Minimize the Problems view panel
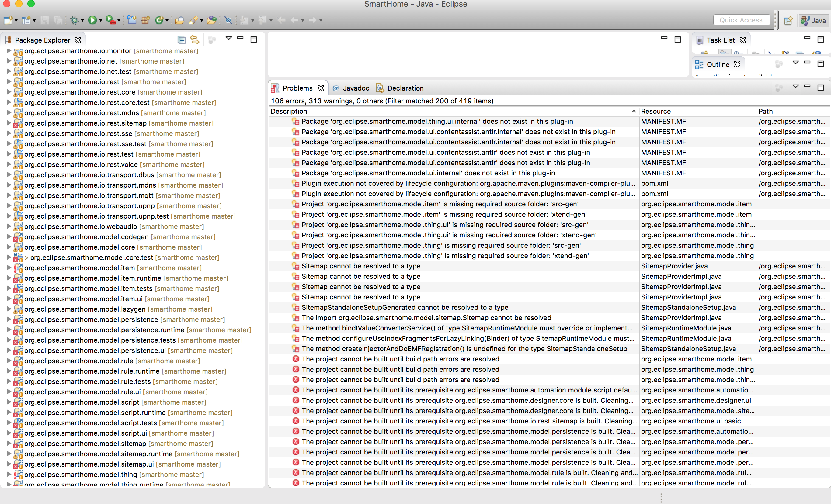The image size is (831, 504). click(807, 86)
